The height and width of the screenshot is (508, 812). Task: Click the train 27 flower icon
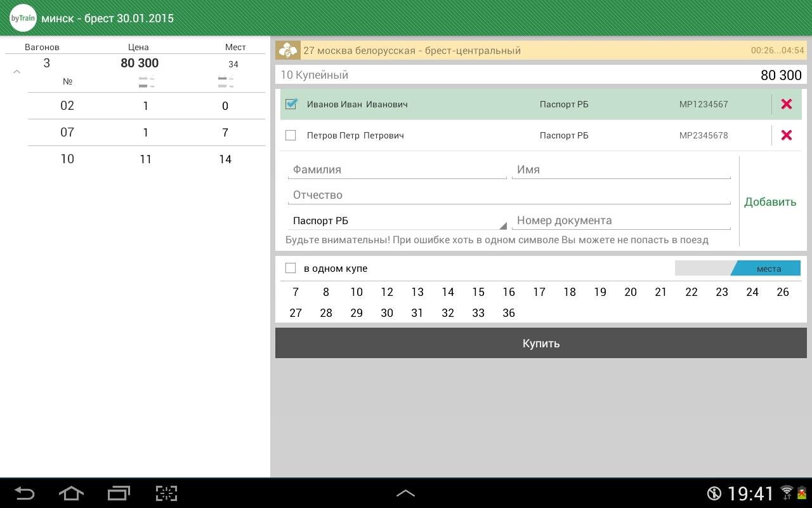[x=288, y=50]
